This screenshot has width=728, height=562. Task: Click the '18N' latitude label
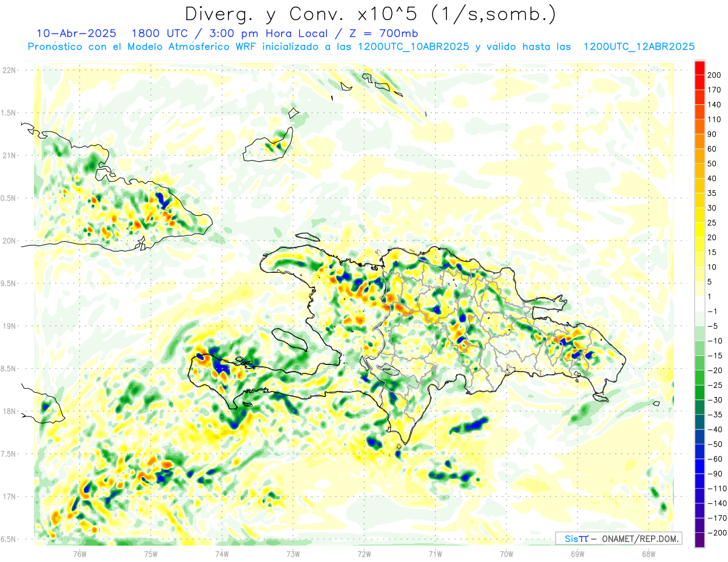pos(9,411)
